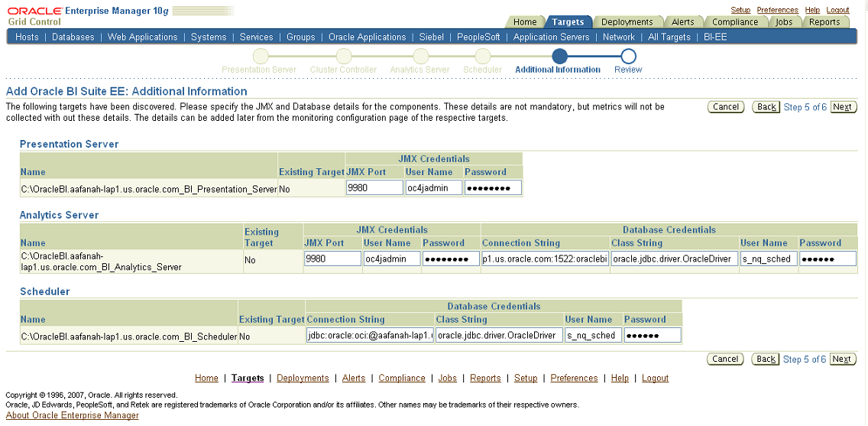Image resolution: width=868 pixels, height=426 pixels.
Task: Open About Oracle Enterprise Manager link
Action: click(x=72, y=415)
